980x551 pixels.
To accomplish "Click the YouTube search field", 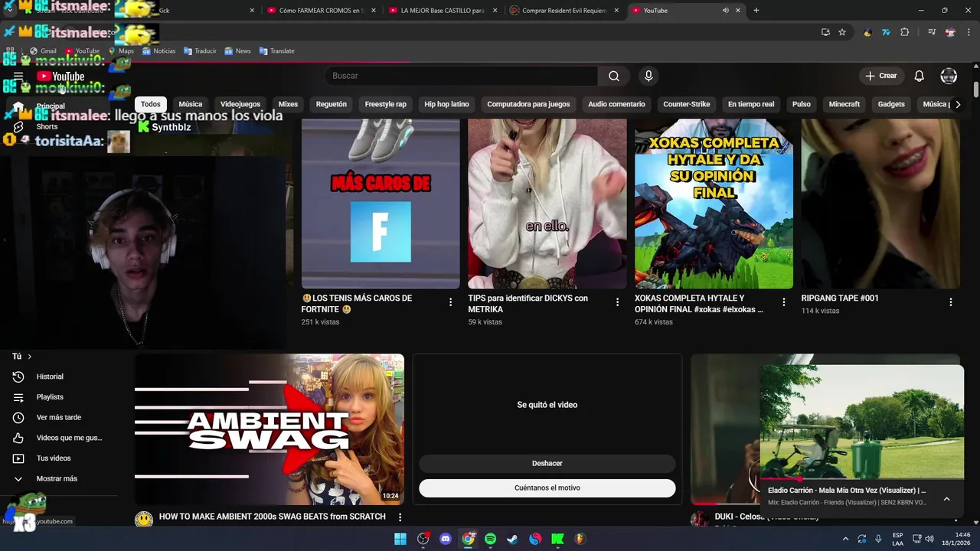I will click(x=461, y=76).
